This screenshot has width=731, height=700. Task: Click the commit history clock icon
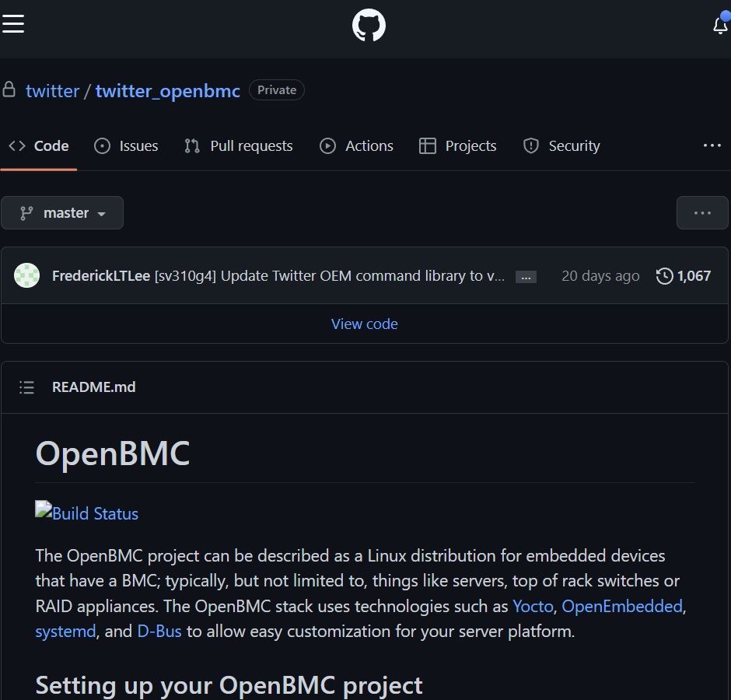664,275
